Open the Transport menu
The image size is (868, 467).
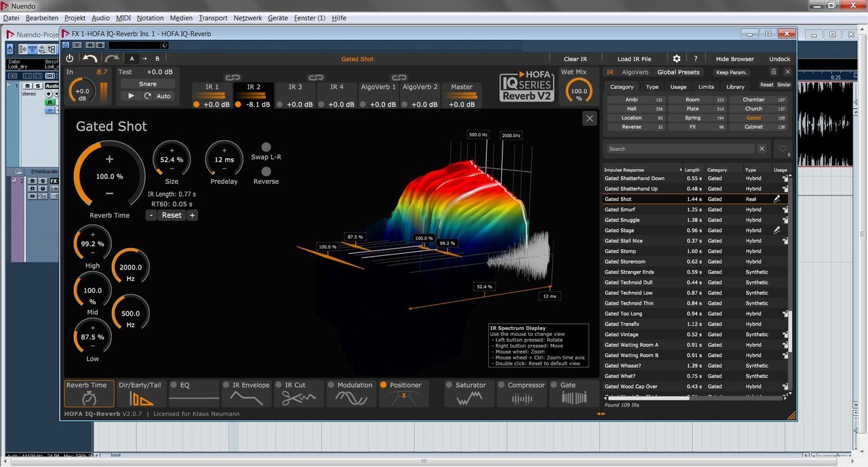click(x=212, y=18)
